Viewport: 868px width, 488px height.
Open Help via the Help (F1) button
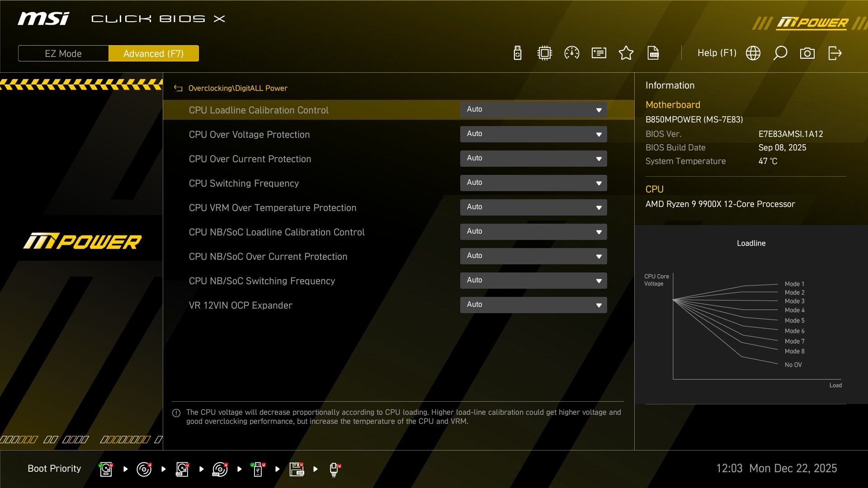click(x=717, y=53)
